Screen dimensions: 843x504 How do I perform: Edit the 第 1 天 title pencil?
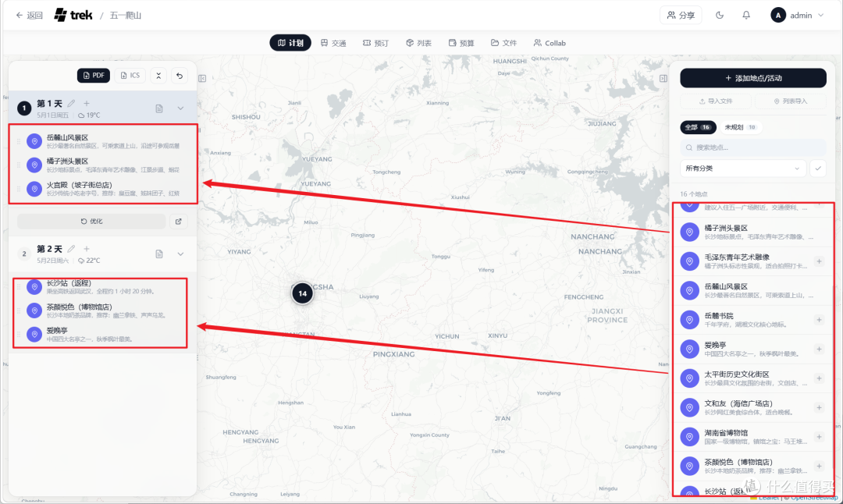(72, 103)
